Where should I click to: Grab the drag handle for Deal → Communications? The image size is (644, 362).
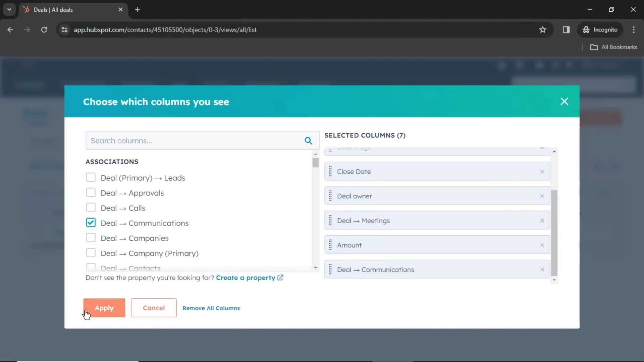coord(330,269)
